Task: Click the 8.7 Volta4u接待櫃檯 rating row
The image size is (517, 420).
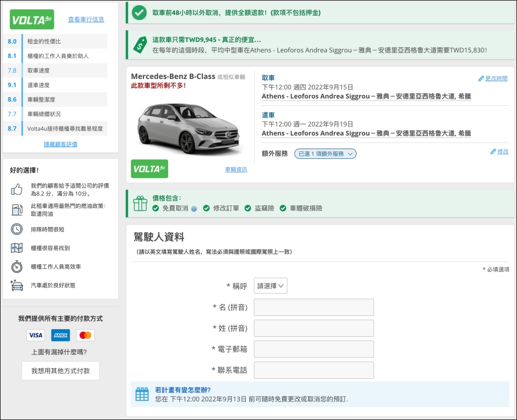Action: [x=55, y=128]
